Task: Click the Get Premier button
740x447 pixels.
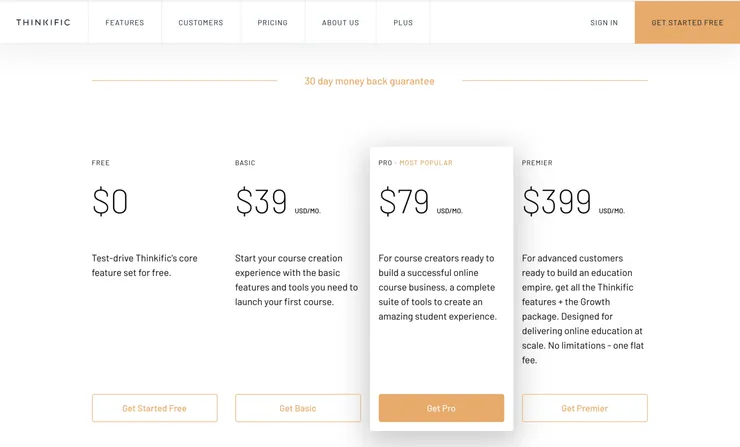Action: 584,408
